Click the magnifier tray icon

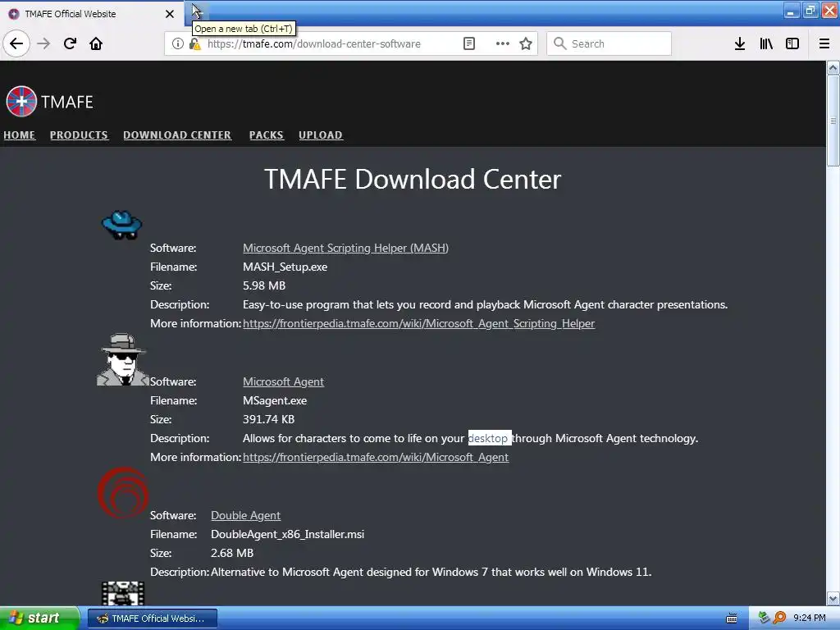[779, 619]
